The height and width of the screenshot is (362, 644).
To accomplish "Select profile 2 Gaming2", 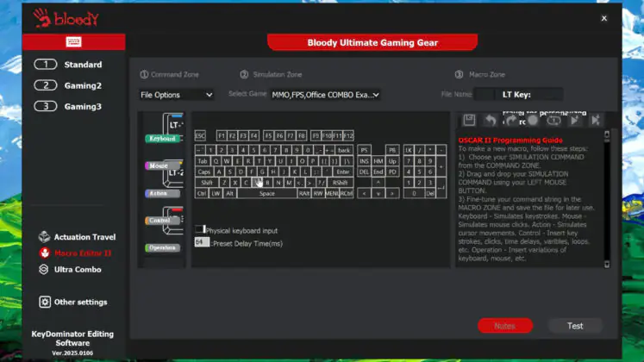I will click(x=69, y=85).
